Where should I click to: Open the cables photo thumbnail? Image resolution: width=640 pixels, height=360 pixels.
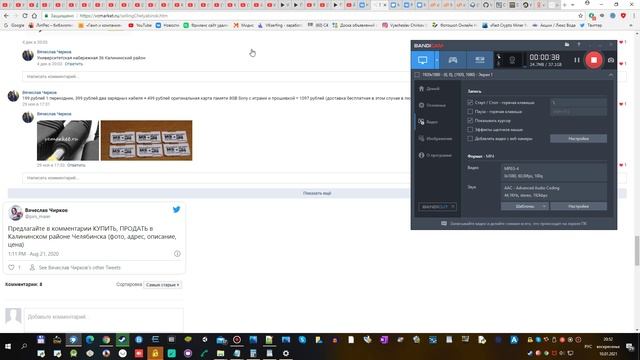point(68,140)
